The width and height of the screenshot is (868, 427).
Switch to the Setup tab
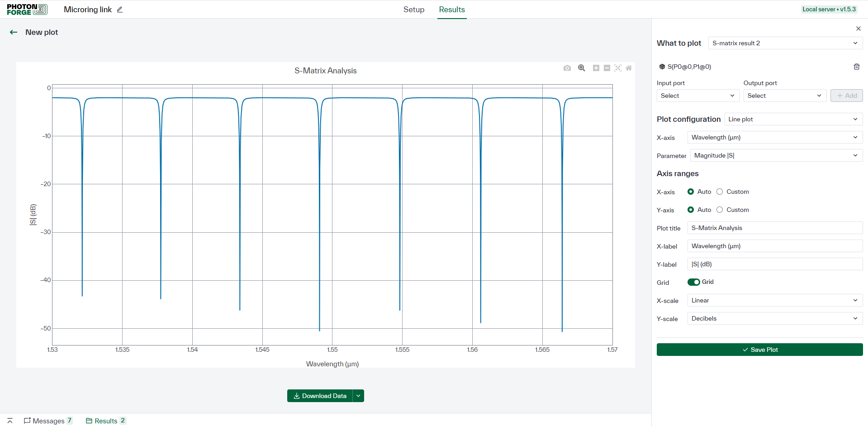coord(414,10)
